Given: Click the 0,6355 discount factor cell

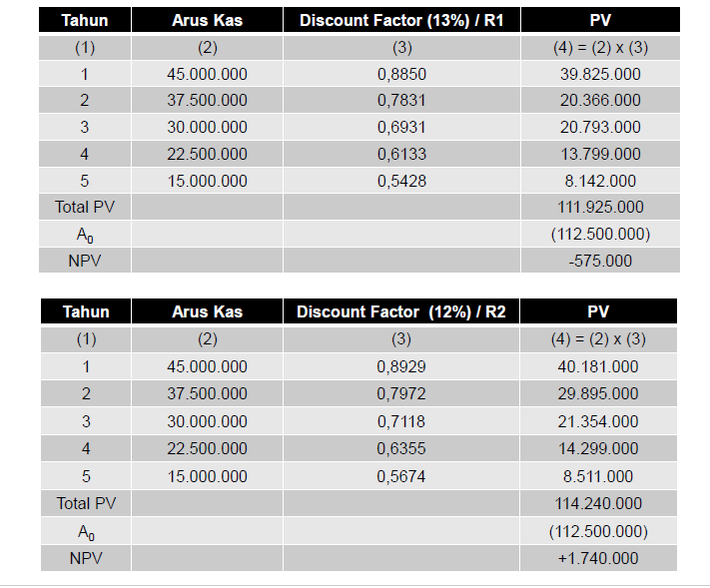Looking at the screenshot, I should pos(401,448).
